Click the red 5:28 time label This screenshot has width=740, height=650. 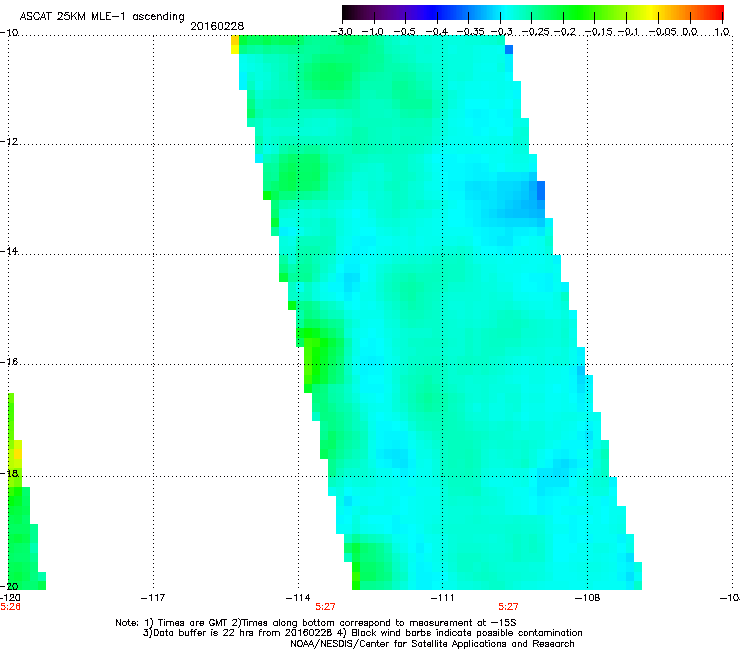[10, 607]
